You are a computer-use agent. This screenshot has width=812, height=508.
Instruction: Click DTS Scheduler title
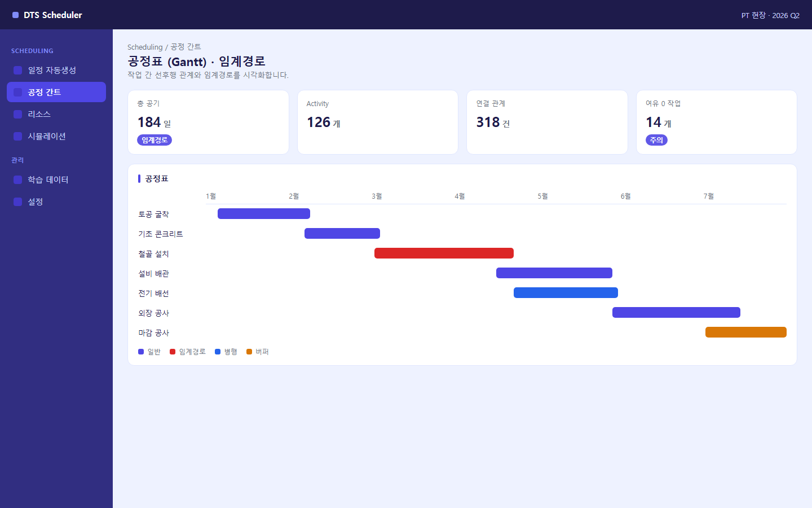[53, 15]
